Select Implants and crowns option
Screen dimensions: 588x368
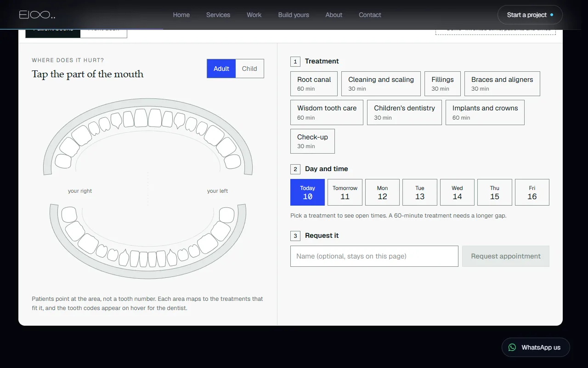(x=485, y=112)
